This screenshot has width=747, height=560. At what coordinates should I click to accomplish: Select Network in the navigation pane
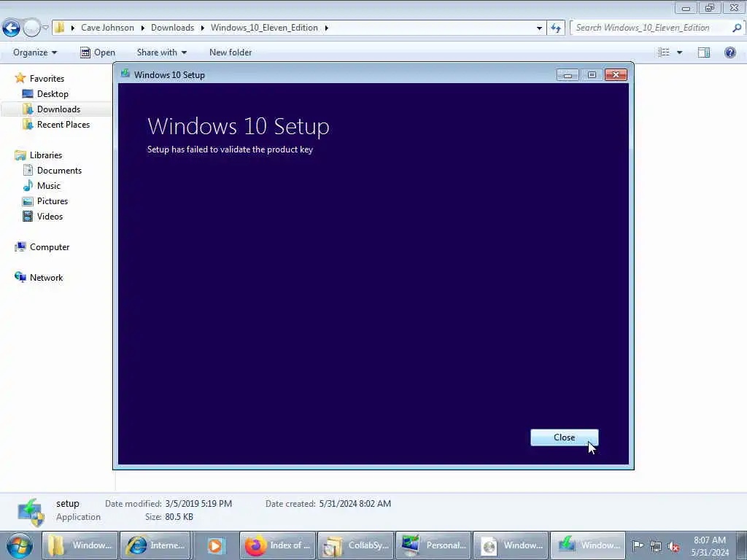tap(46, 278)
